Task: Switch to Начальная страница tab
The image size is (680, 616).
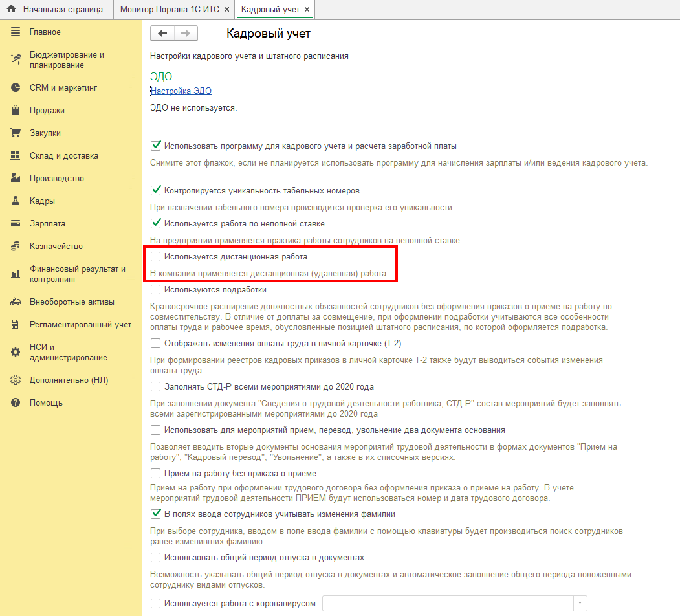Action: (57, 10)
